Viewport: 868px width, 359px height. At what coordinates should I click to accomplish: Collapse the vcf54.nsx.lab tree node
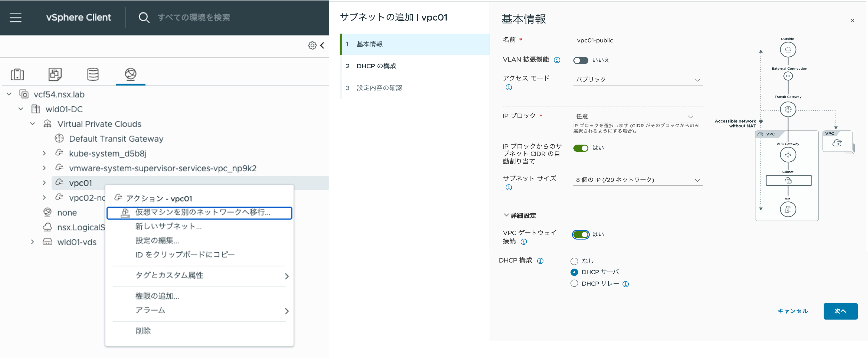(9, 94)
